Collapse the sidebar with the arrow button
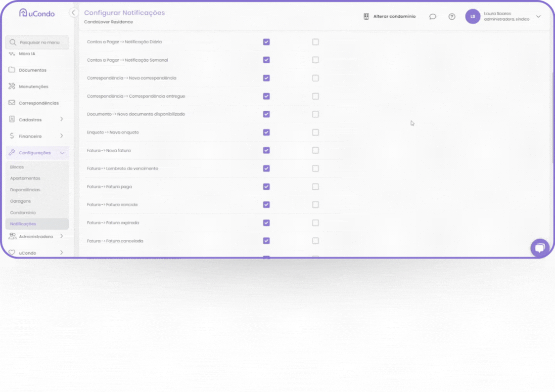Screen dimensions: 555x392 pos(74,13)
